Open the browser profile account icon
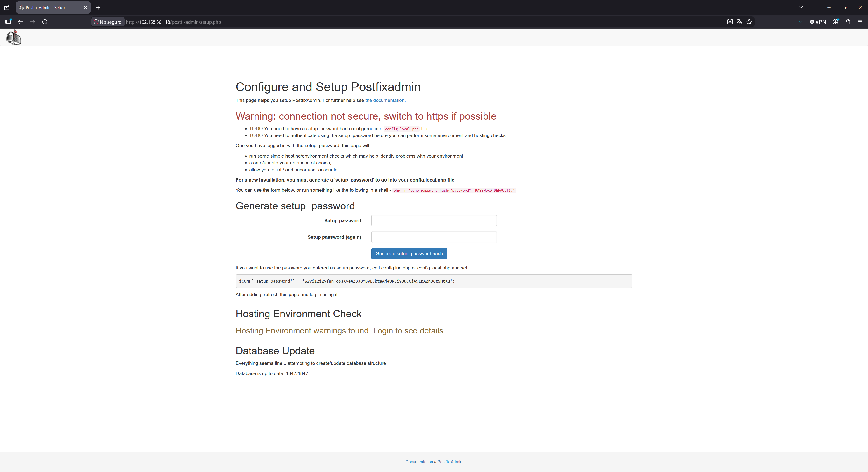Viewport: 868px width, 472px height. (835, 22)
